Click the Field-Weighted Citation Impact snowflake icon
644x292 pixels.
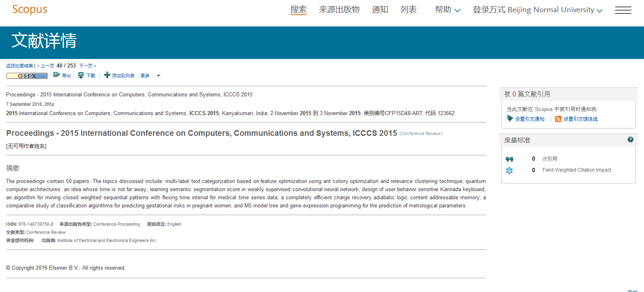(509, 170)
